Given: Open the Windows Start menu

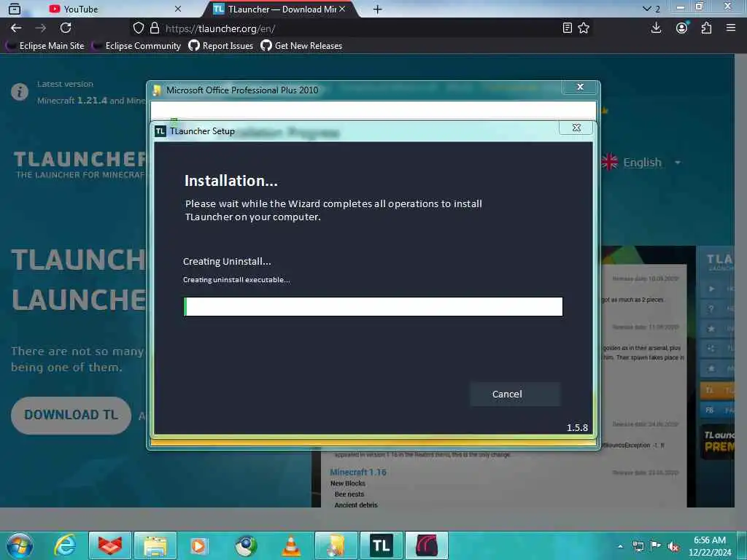Looking at the screenshot, I should pyautogui.click(x=20, y=545).
